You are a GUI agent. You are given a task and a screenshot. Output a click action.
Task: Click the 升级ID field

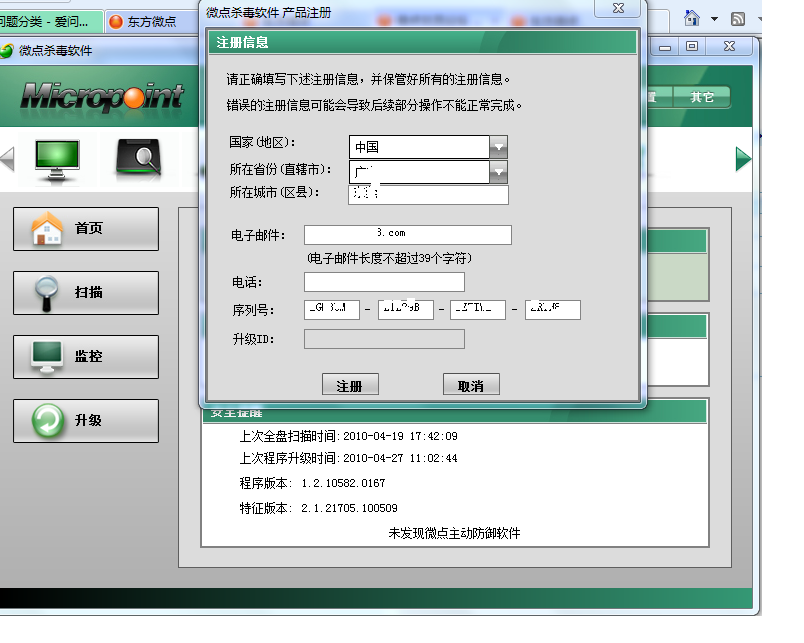click(x=384, y=339)
